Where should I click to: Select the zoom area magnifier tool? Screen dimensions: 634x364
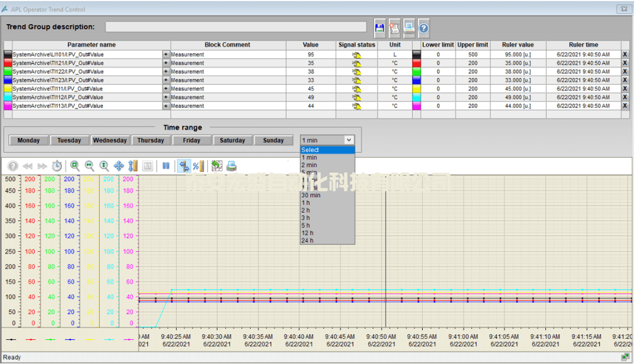(x=75, y=166)
